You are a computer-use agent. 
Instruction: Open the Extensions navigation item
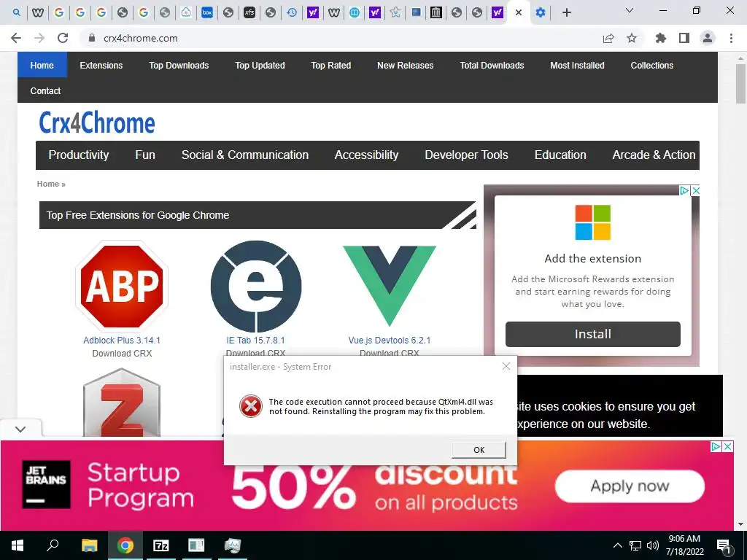click(x=101, y=65)
